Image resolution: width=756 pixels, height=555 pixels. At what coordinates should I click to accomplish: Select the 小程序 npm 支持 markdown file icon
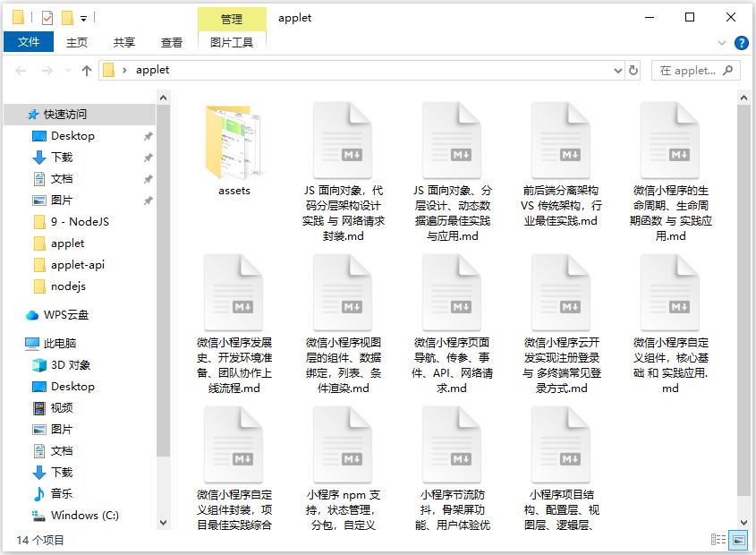click(x=343, y=445)
